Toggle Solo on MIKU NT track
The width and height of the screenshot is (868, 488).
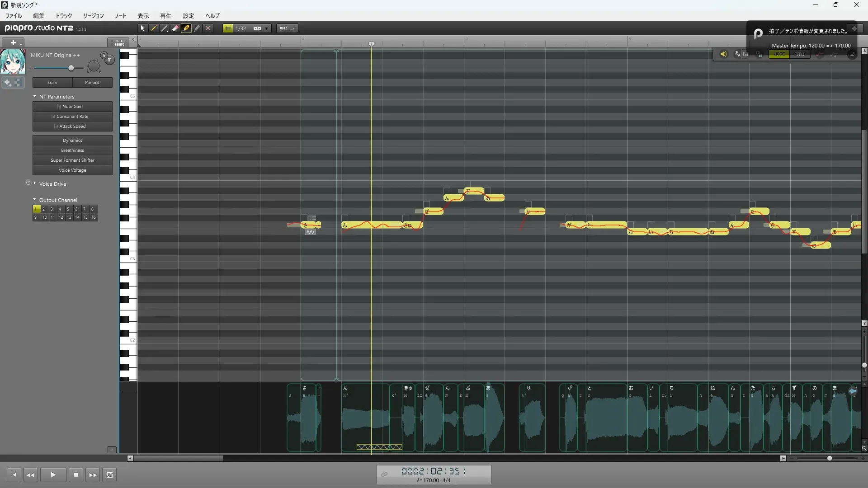tap(104, 55)
